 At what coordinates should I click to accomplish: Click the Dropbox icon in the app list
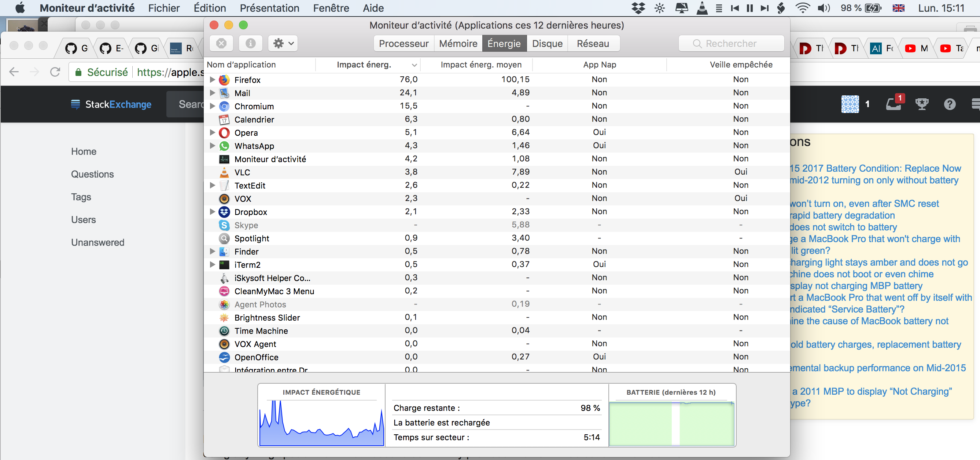224,212
